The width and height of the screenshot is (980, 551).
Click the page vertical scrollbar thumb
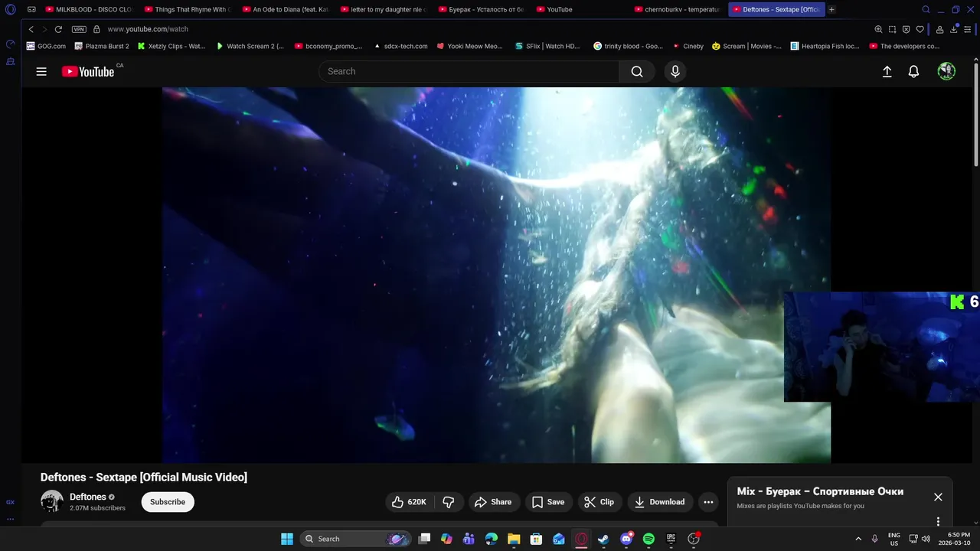coord(976,115)
